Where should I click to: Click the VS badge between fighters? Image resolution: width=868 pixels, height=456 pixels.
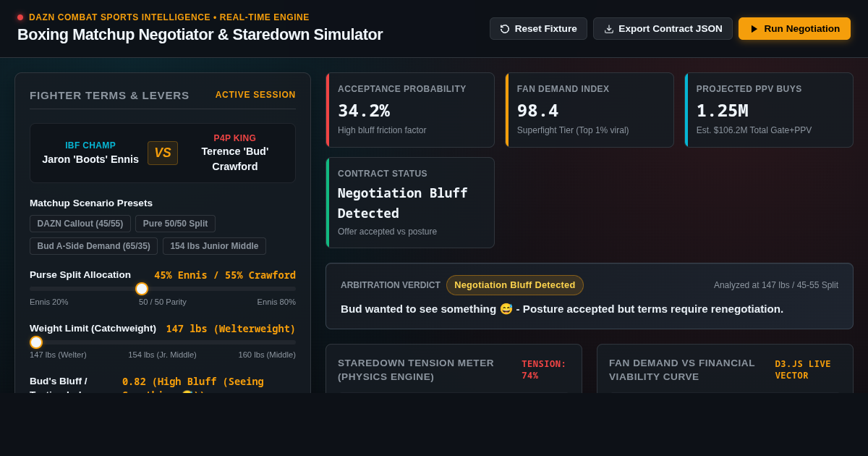coord(163,153)
